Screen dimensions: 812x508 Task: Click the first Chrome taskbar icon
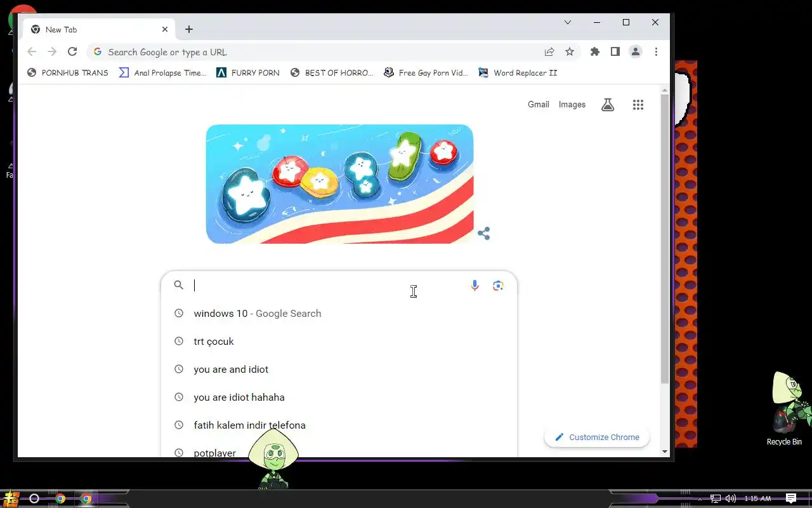point(60,498)
